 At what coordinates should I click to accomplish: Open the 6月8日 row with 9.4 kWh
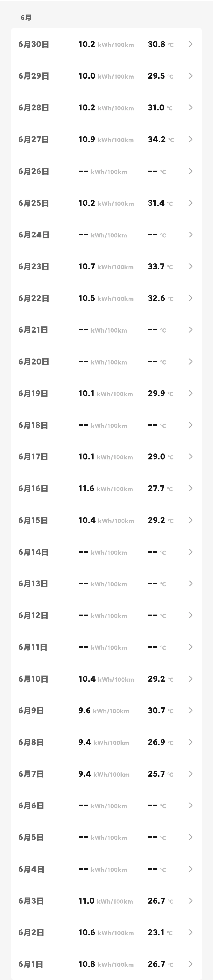[106, 742]
